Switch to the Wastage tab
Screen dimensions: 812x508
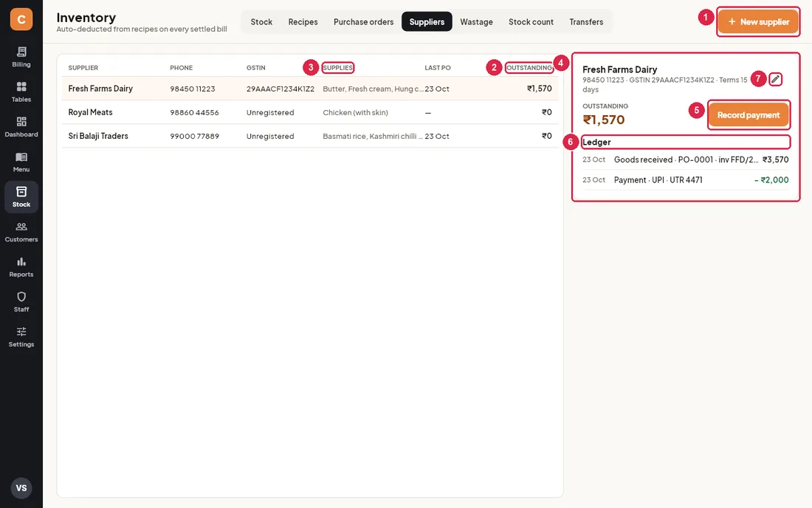476,21
